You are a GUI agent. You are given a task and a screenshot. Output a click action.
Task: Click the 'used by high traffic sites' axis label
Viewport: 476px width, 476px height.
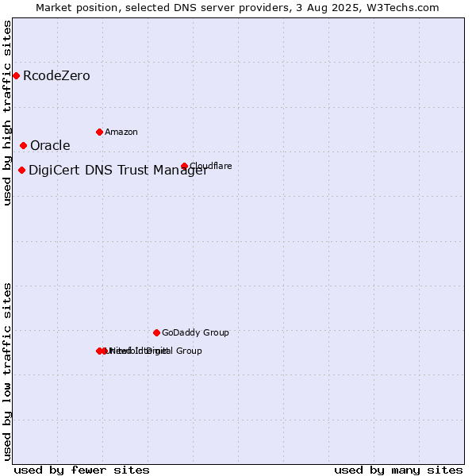[x=6, y=113]
